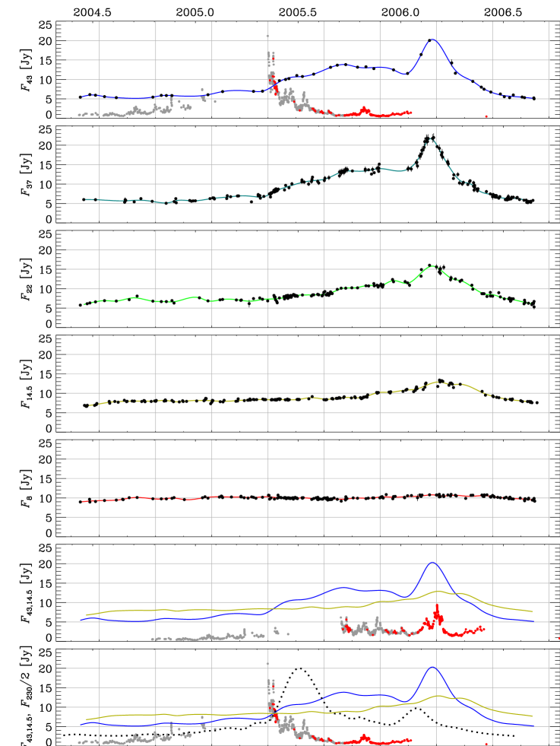Click the gray flare spike in bottom panel
The width and height of the screenshot is (560, 746).
267,664
